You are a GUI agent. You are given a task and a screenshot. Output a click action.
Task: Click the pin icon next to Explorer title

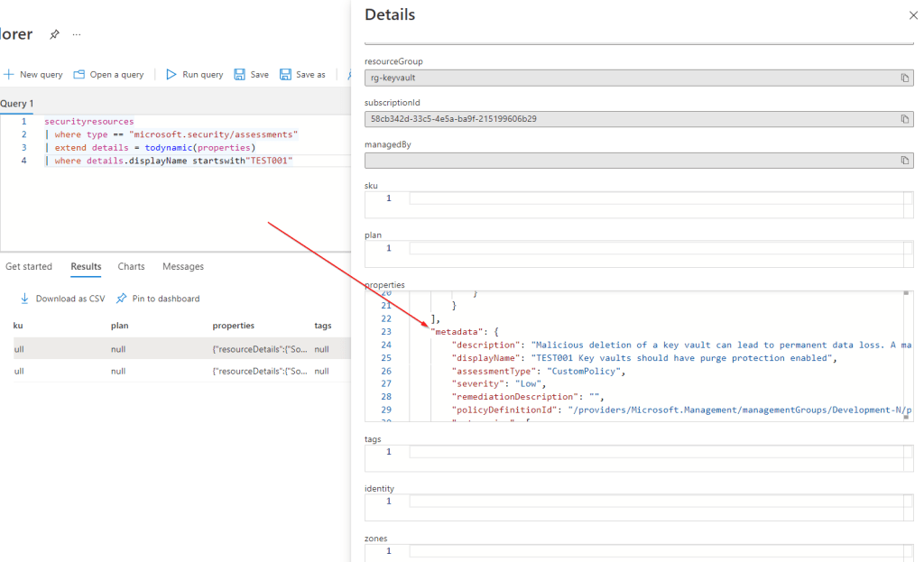[54, 34]
